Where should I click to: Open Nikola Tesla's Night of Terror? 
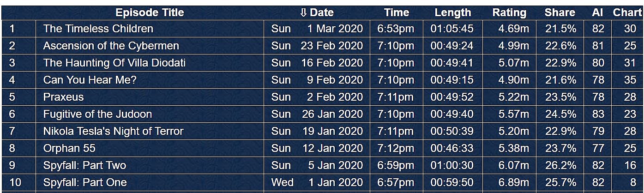(x=113, y=131)
